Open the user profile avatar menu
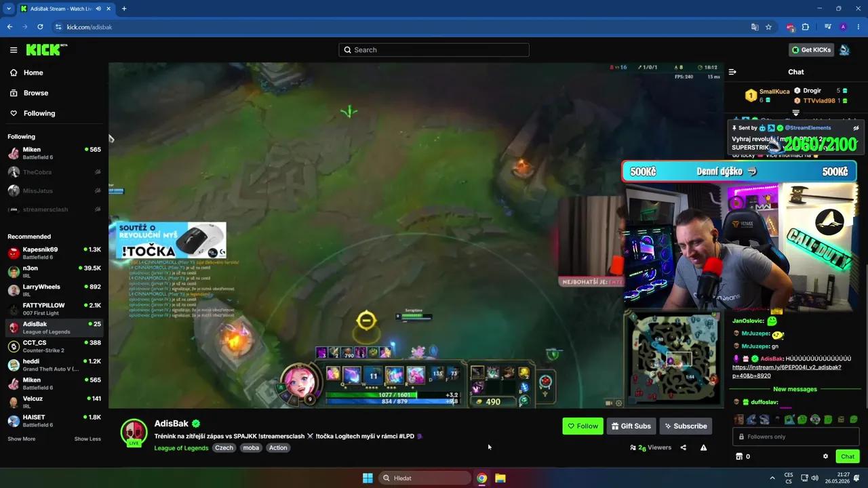868x488 pixels. 844,49
